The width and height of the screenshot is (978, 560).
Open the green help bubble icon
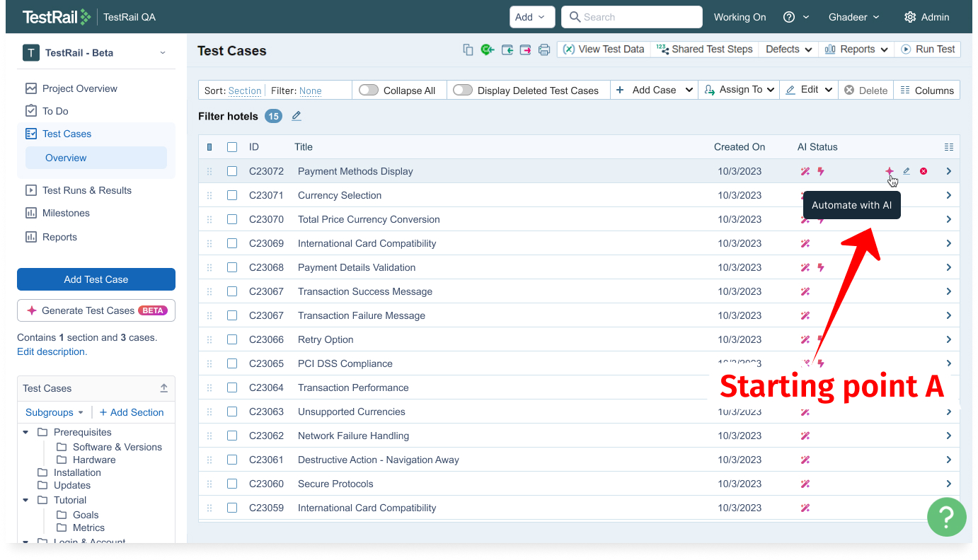coord(947,517)
